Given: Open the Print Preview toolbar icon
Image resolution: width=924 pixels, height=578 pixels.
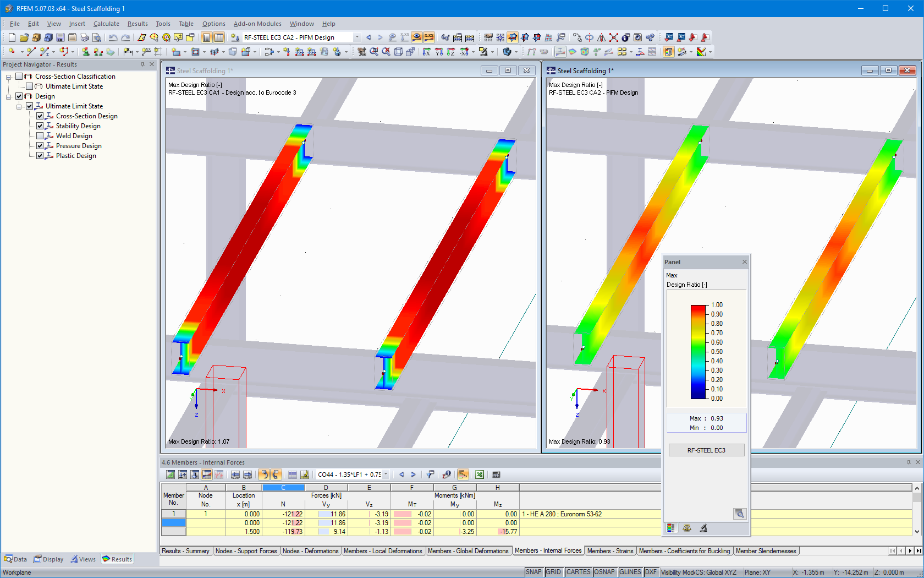Looking at the screenshot, I should [x=96, y=37].
